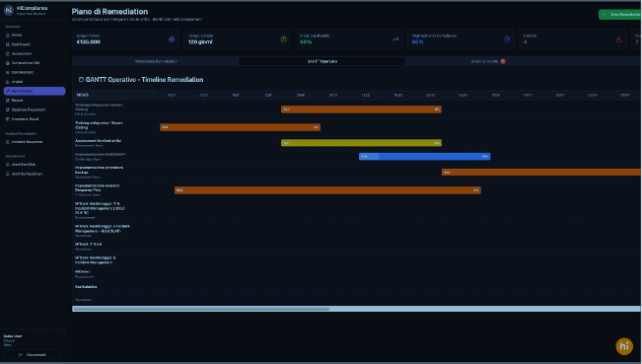The image size is (642, 364).
Task: Click the yellow Assessment fornitori critici Gantt bar
Action: 361,143
